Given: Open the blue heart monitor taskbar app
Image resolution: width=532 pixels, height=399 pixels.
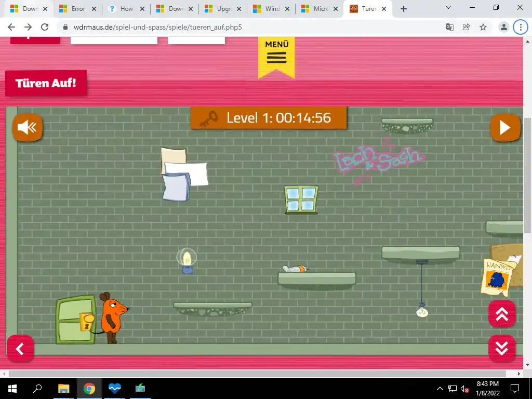Looking at the screenshot, I should 115,389.
